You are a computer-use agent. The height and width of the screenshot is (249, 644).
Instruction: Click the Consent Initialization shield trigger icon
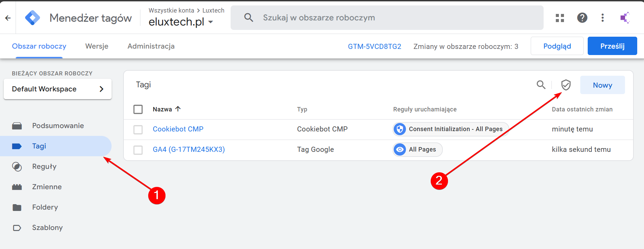coord(400,129)
